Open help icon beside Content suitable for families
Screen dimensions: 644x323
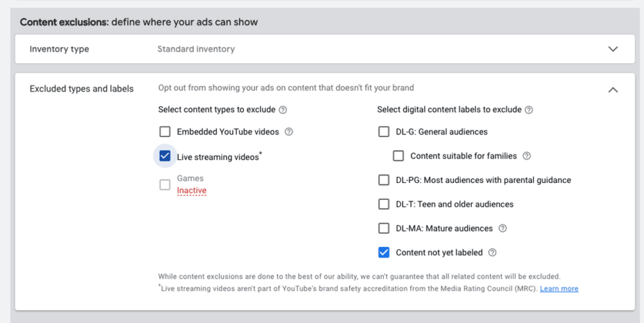(x=526, y=156)
